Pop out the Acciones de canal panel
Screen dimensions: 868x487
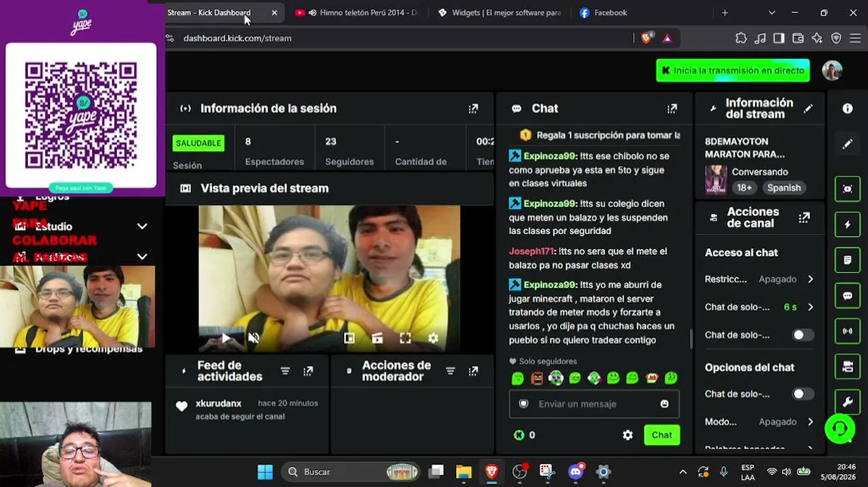tap(804, 218)
